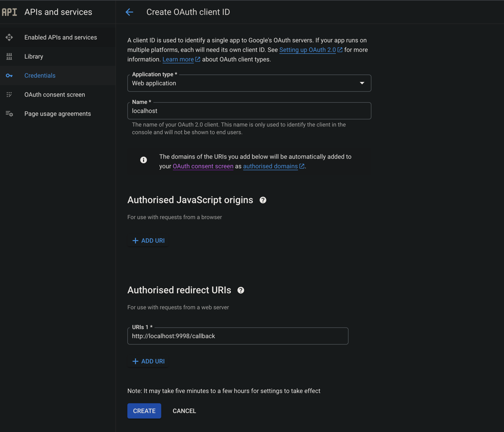This screenshot has width=504, height=432.
Task: Open Enabled APIs and services page
Action: pyautogui.click(x=58, y=37)
